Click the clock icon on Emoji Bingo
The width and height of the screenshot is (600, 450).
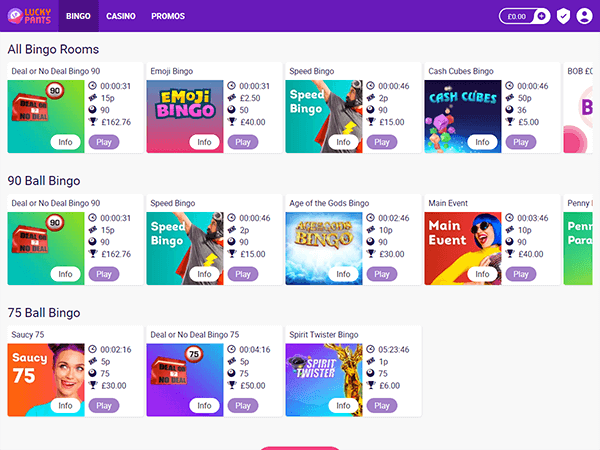coord(232,86)
